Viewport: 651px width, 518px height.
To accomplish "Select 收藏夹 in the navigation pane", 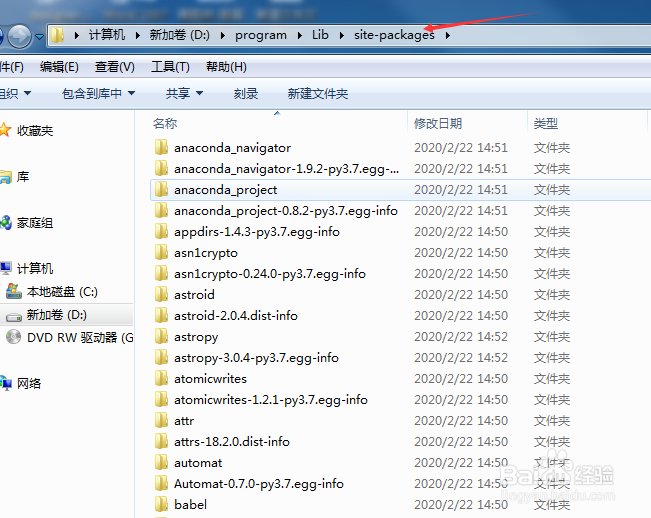I will 35,131.
